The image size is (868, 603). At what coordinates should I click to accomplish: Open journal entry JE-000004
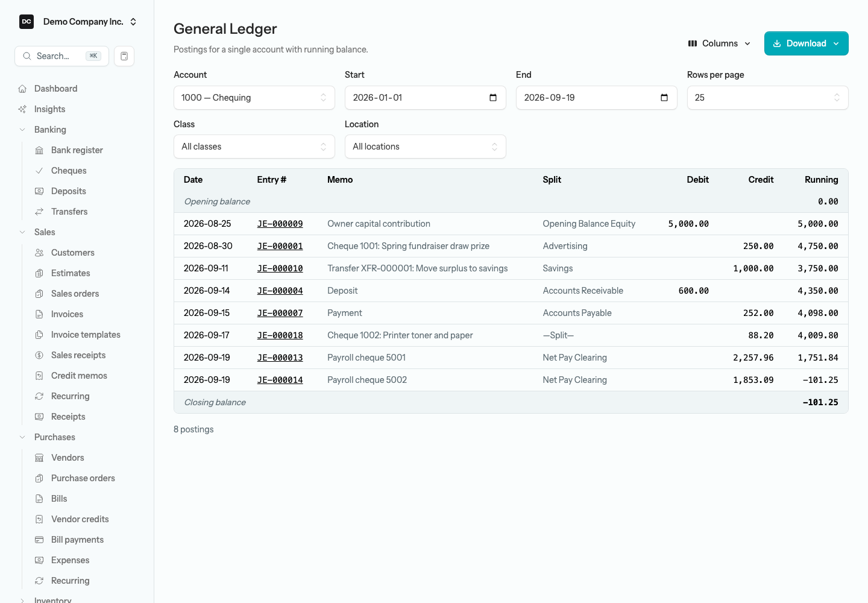[280, 291]
